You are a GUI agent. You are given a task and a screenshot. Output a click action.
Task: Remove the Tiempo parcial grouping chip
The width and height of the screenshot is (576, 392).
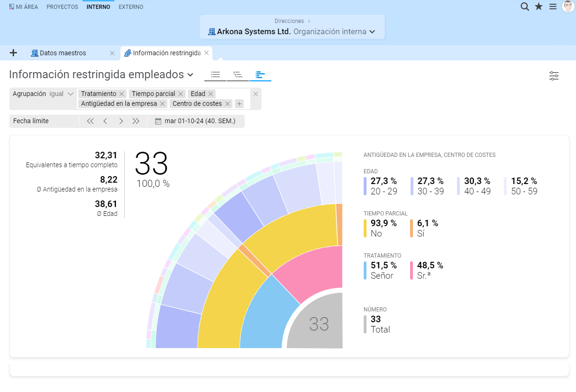click(180, 94)
